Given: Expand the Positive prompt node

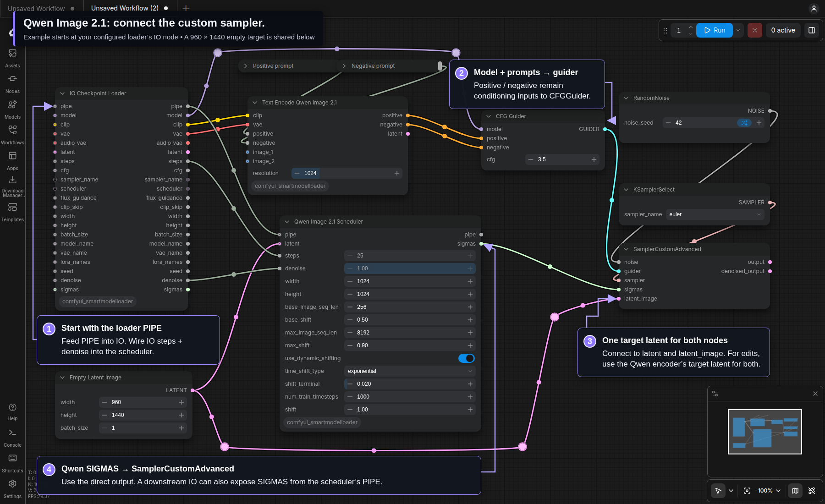Looking at the screenshot, I should (x=246, y=66).
